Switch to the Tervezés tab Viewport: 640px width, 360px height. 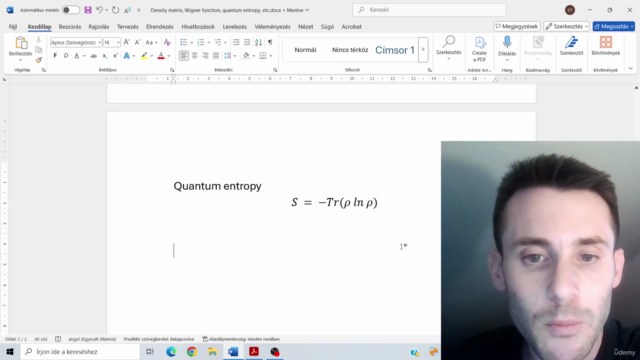(128, 27)
